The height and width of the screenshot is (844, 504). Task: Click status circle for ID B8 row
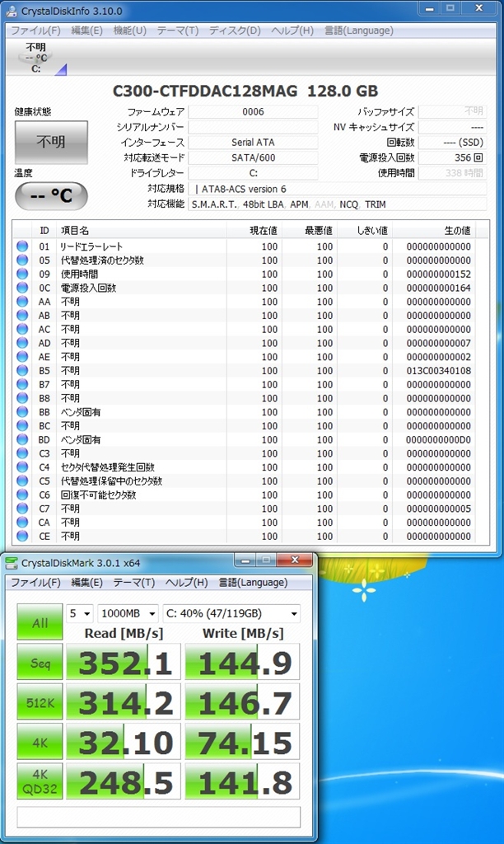pos(22,398)
